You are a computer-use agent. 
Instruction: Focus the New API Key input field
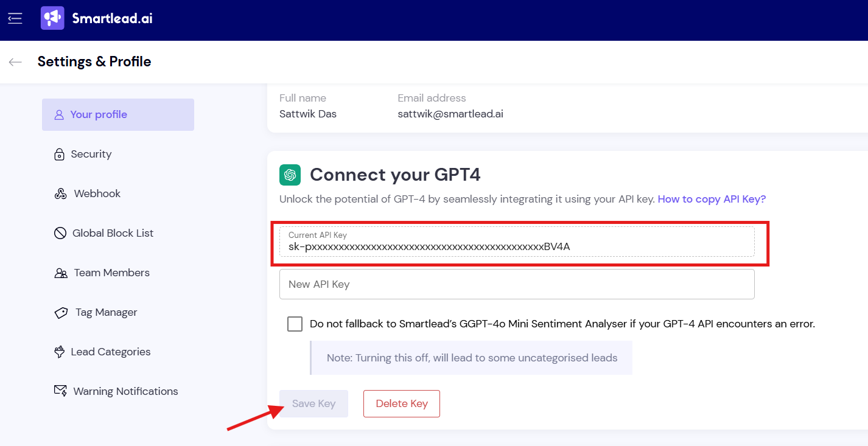pyautogui.click(x=517, y=284)
